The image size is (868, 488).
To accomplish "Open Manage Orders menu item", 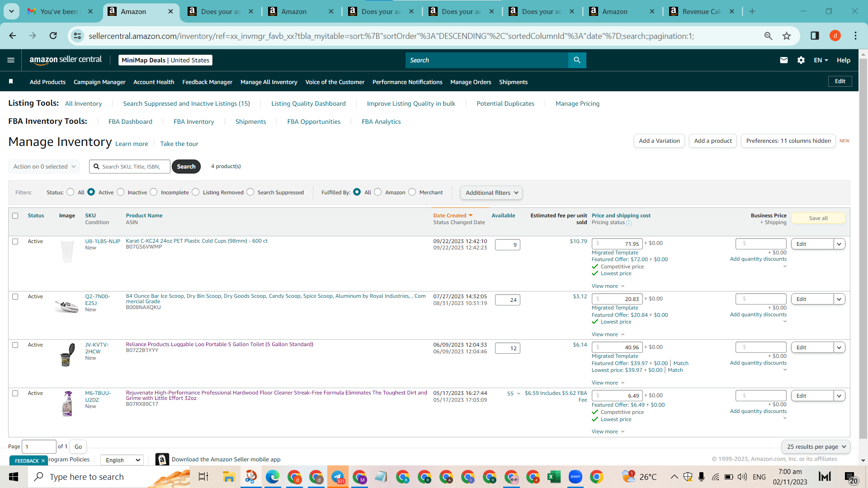I will tap(471, 82).
